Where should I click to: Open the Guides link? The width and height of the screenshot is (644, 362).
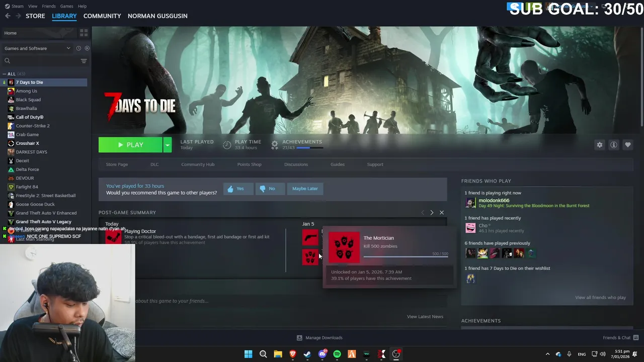coord(337,164)
